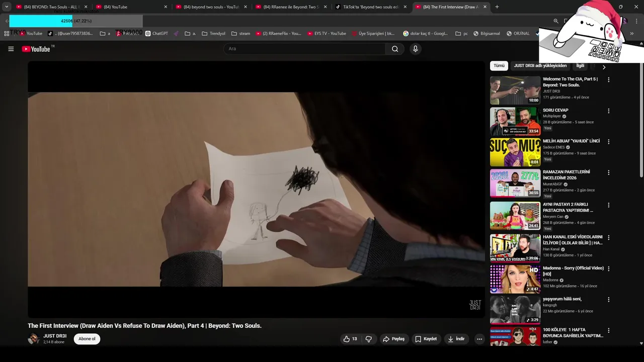644x362 pixels.
Task: Open yaşıyorum hâlâ seni video title
Action: click(x=562, y=299)
